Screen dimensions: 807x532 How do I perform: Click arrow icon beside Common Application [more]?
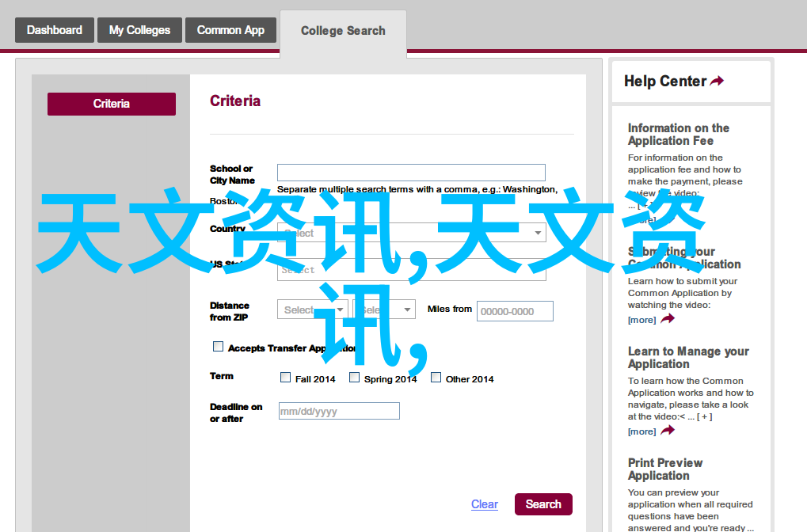pyautogui.click(x=668, y=319)
